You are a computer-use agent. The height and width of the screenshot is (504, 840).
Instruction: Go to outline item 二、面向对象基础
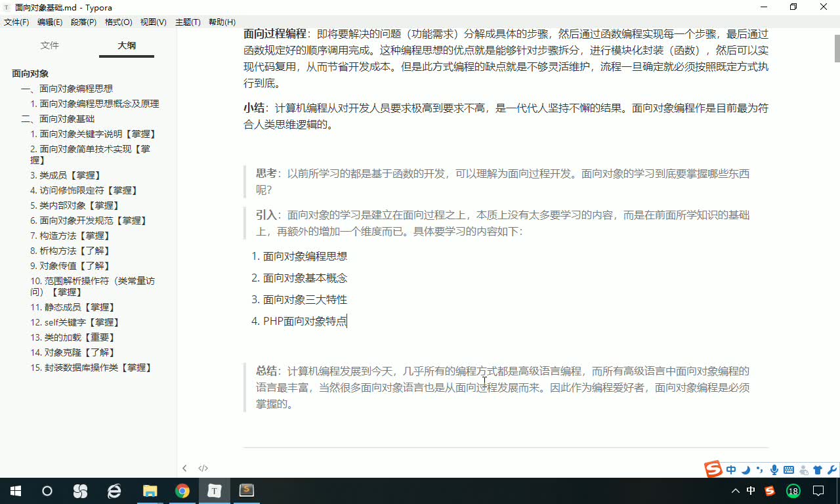click(x=58, y=119)
